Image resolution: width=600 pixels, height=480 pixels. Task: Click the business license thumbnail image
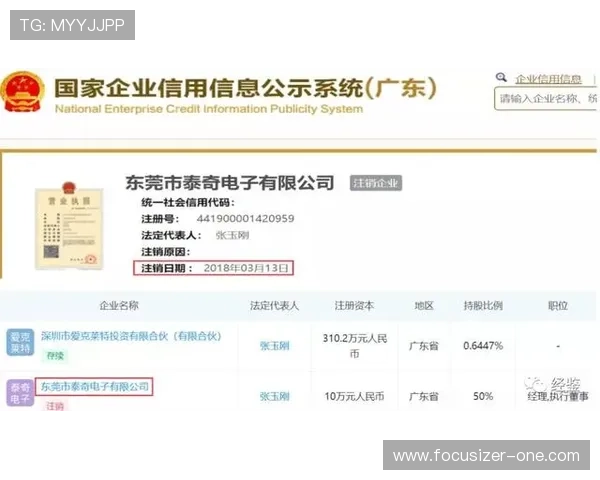[69, 226]
